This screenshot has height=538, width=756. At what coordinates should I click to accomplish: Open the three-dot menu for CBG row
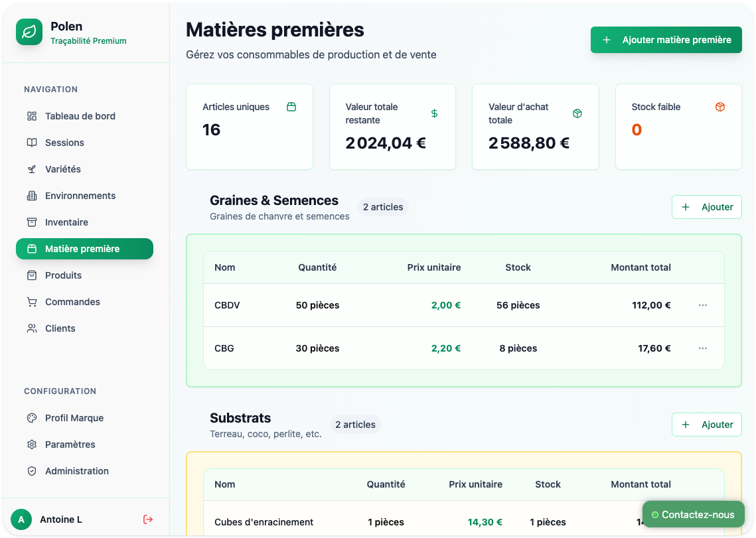[x=703, y=348]
